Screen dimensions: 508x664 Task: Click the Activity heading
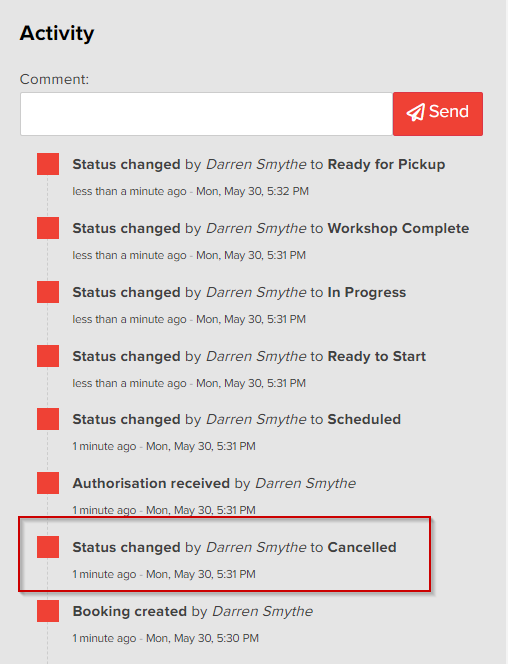click(x=57, y=33)
